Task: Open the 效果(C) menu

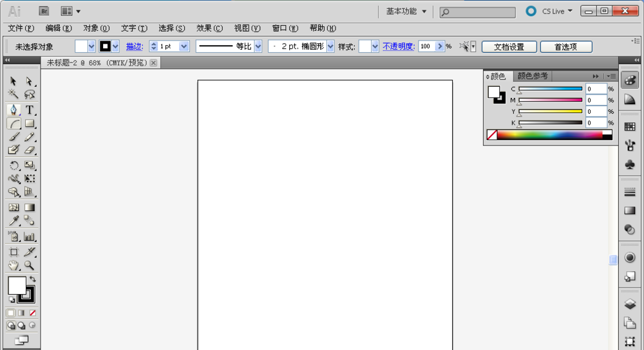Action: point(209,28)
